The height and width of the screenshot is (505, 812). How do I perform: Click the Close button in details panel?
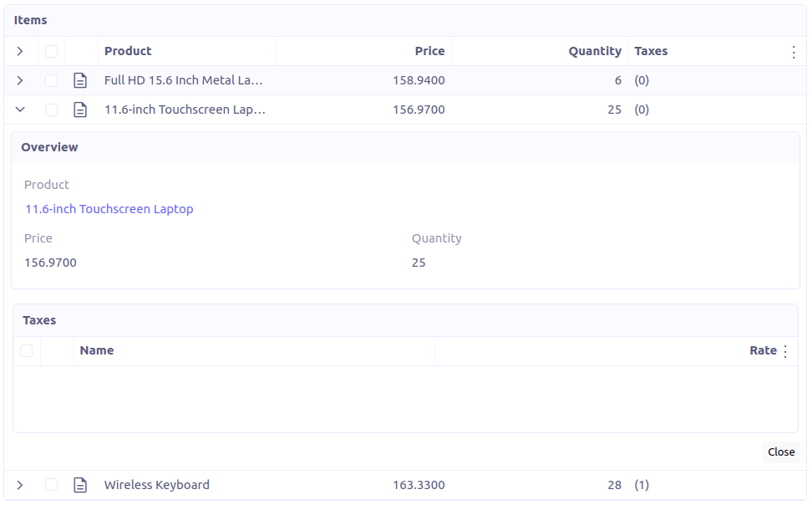(x=781, y=451)
